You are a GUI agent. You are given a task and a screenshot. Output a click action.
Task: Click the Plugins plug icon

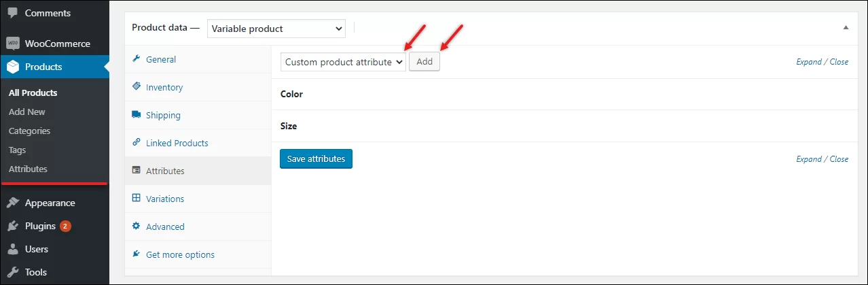click(x=12, y=226)
